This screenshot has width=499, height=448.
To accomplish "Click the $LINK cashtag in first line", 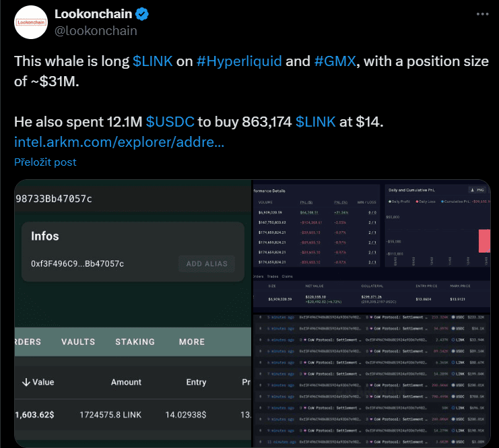I will point(152,61).
